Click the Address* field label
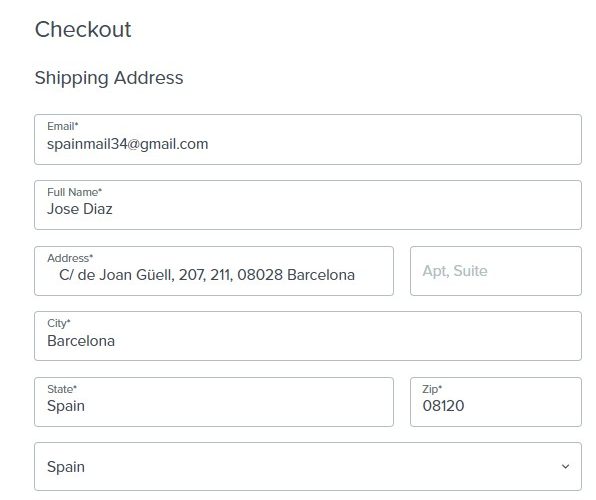Image resolution: width=596 pixels, height=500 pixels. [x=70, y=258]
